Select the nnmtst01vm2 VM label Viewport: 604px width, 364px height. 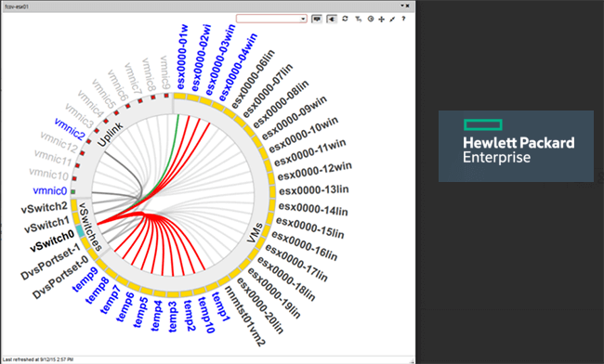(x=244, y=317)
